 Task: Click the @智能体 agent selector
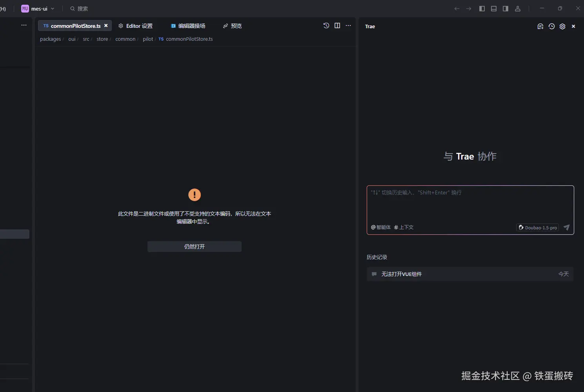click(381, 227)
